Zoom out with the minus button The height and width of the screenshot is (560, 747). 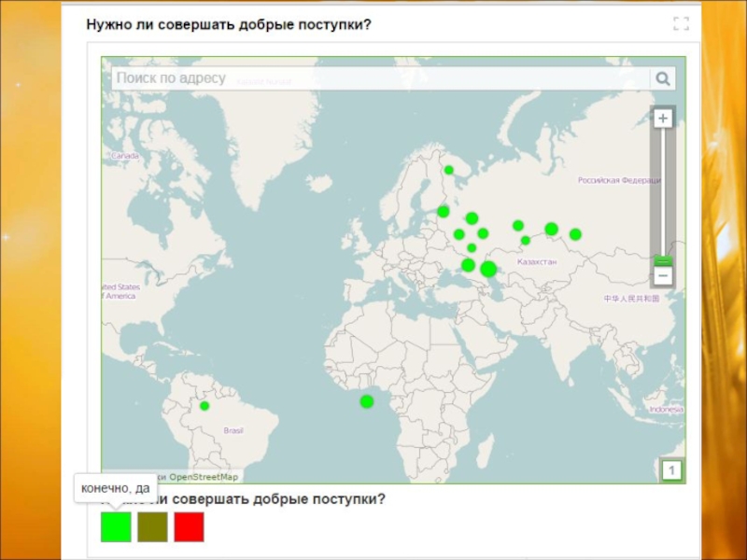tap(663, 276)
